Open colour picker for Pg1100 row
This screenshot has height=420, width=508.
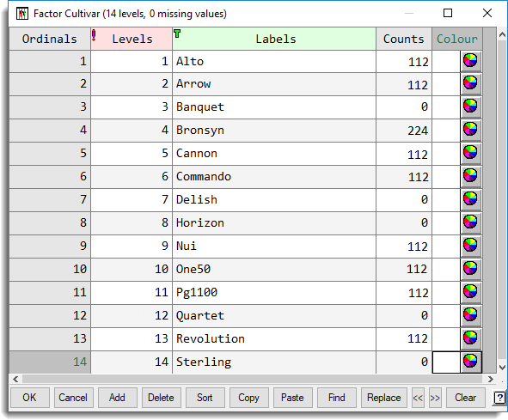(x=471, y=292)
